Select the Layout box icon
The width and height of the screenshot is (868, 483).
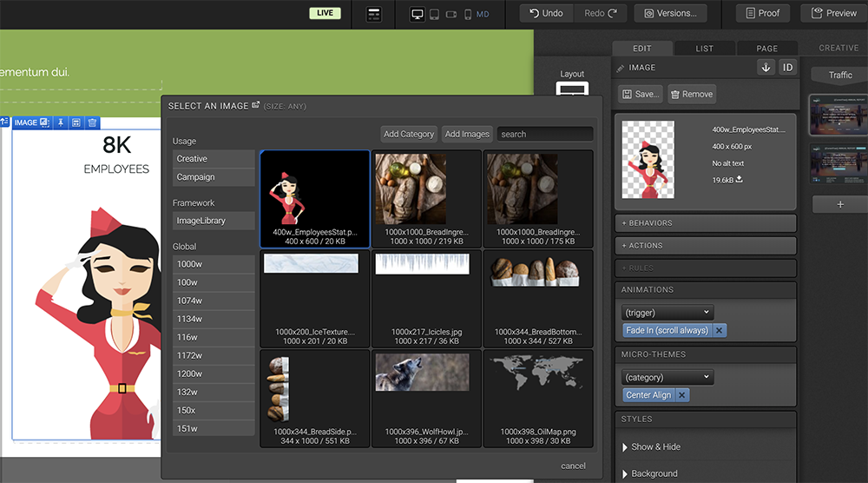[572, 89]
